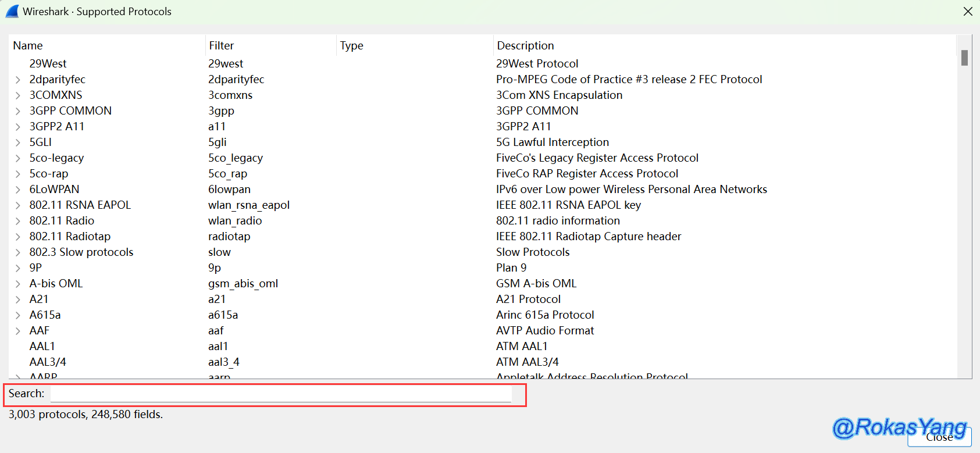The image size is (980, 453).
Task: Click the protocols and fields count text
Action: point(85,415)
